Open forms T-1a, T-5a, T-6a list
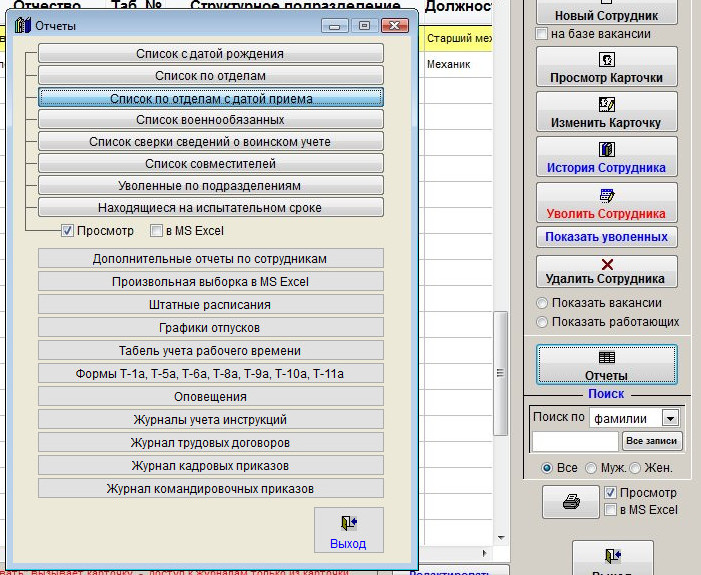Screen dimensions: 701x575 coord(211,373)
